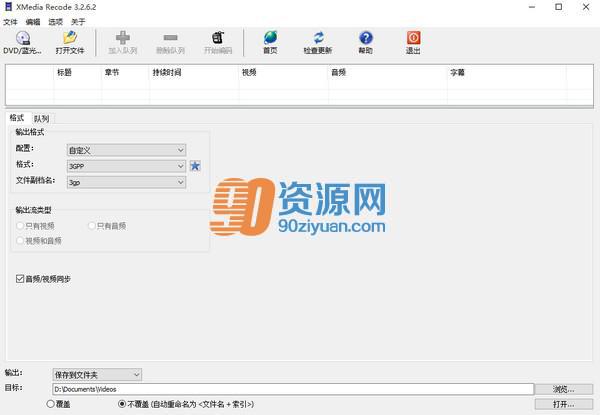Select the 只有视频 radio button
The width and height of the screenshot is (600, 415).
[x=20, y=226]
